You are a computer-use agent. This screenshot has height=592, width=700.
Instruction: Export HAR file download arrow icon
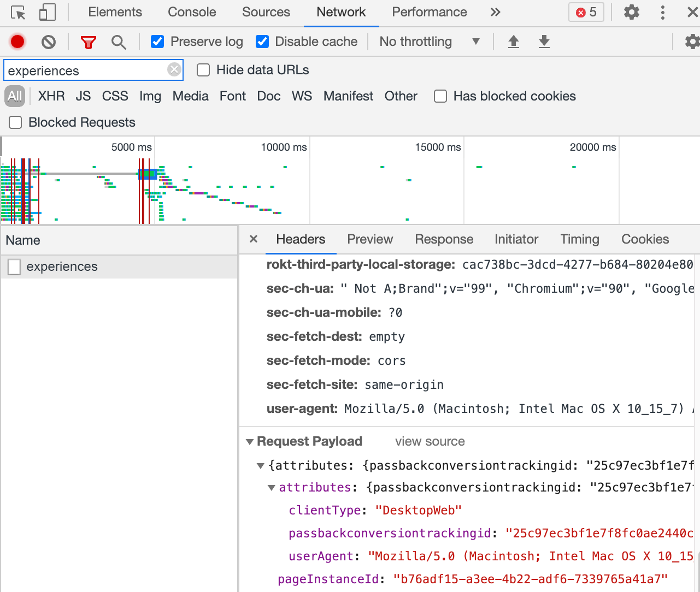pyautogui.click(x=544, y=42)
